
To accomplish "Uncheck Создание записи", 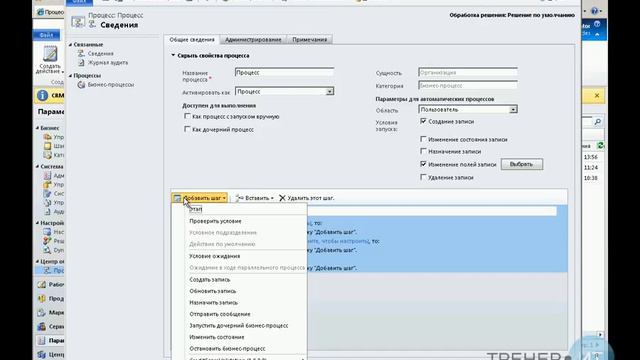I will 423,121.
